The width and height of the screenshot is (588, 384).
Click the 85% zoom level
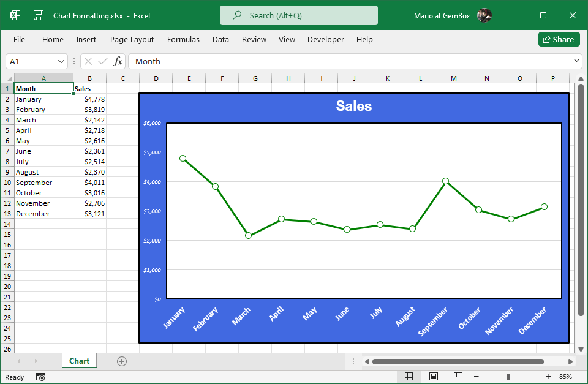tap(565, 377)
